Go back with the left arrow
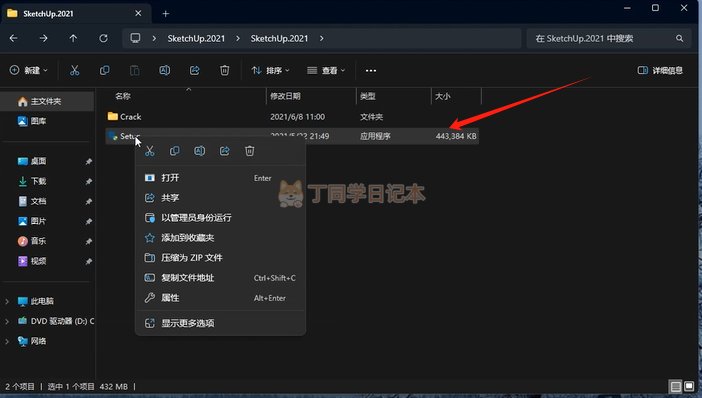This screenshot has height=398, width=702. tap(13, 39)
